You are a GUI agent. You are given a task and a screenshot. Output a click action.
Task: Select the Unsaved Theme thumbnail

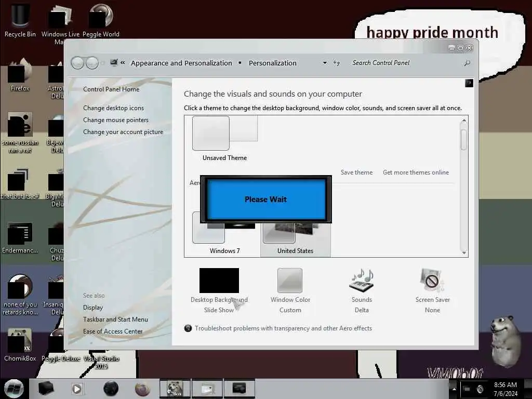224,138
